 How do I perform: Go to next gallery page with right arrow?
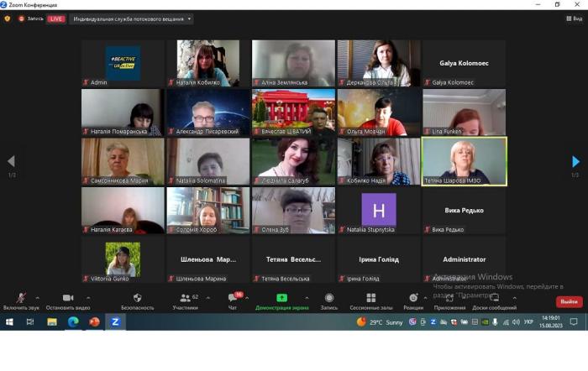point(575,161)
